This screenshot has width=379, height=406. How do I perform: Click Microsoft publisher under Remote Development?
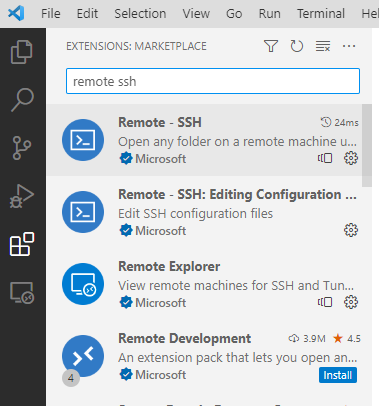tap(161, 375)
